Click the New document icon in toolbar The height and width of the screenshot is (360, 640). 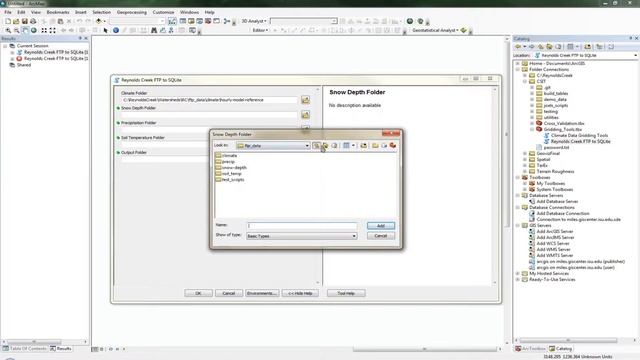coord(8,21)
